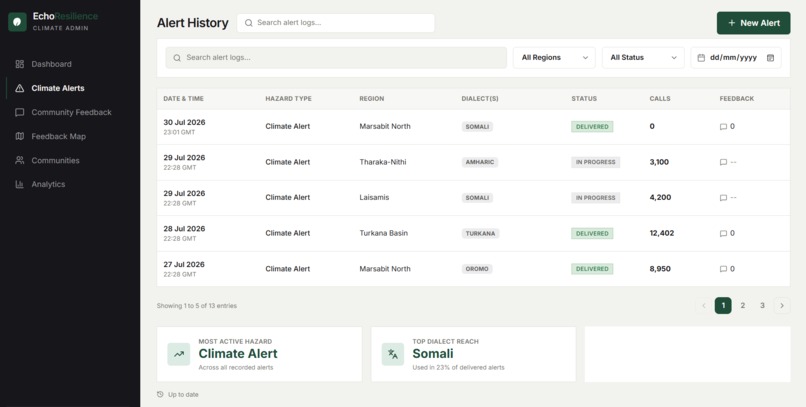Click the Climate Alerts warning triangle icon
The image size is (806, 407).
point(20,88)
